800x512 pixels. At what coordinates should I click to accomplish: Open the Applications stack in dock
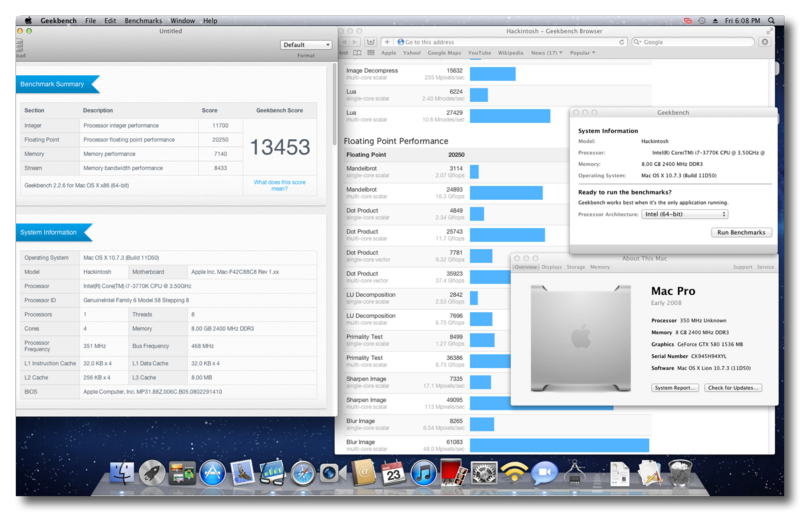pyautogui.click(x=649, y=473)
